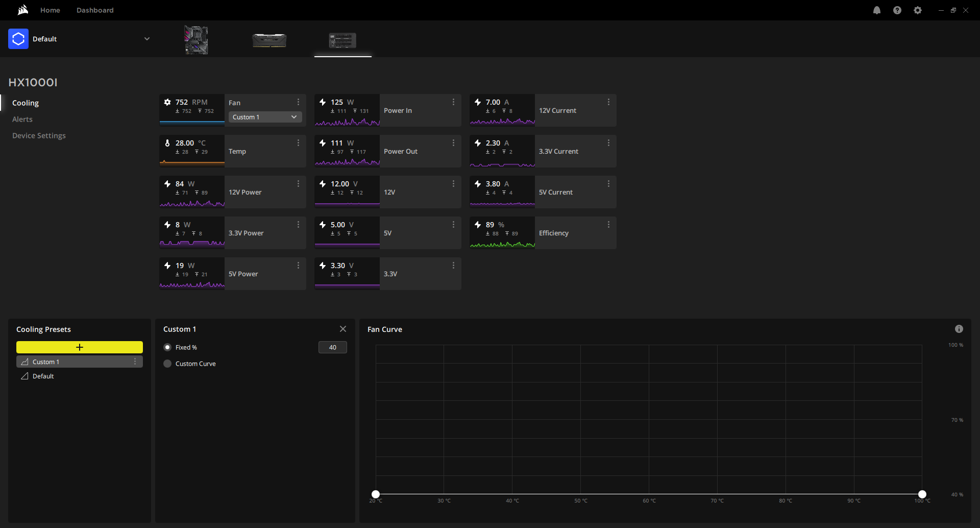Open the Fan preset Custom 1 dropdown

pyautogui.click(x=265, y=117)
